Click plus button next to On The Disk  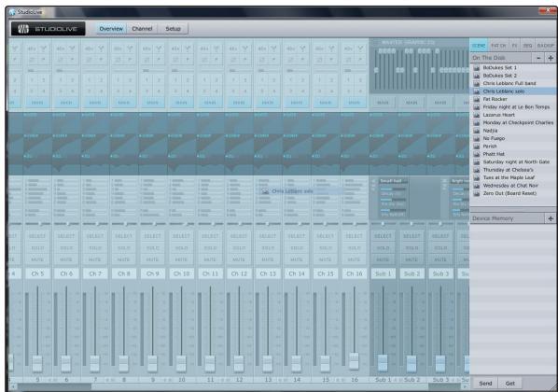click(x=551, y=58)
